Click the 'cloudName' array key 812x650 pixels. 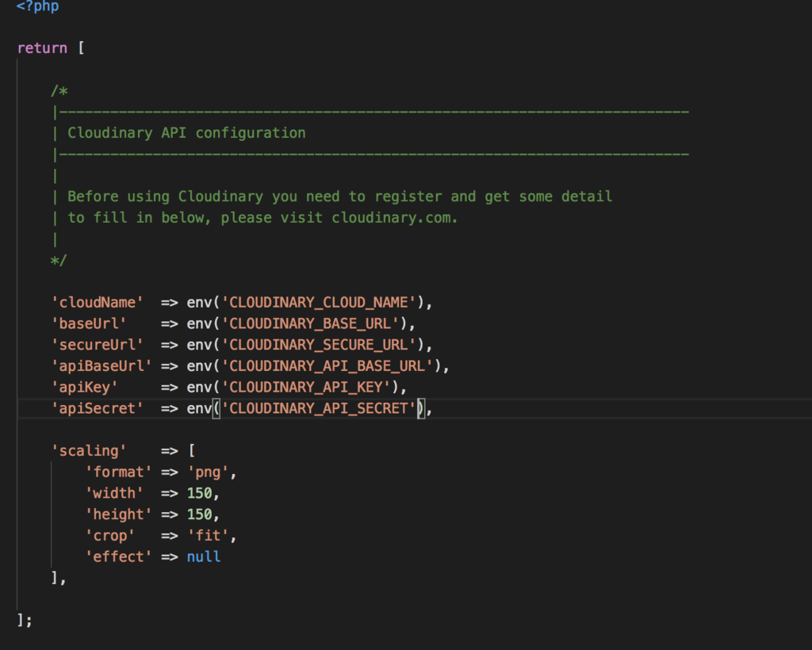[x=98, y=302]
